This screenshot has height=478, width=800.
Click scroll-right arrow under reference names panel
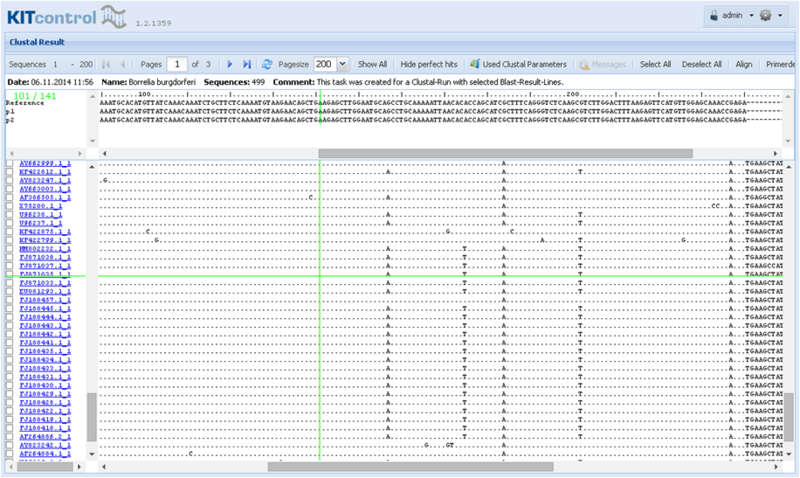(x=80, y=153)
